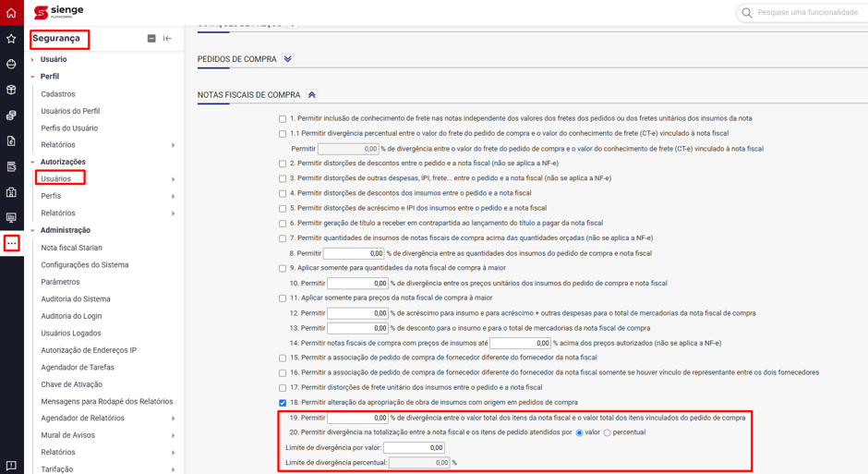Open the feedback message icon at sidebar bottom
The height and width of the screenshot is (474, 868).
[11, 466]
